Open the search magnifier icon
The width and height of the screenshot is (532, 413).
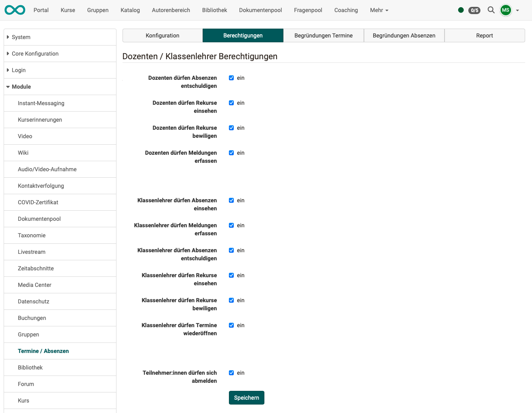point(491,10)
